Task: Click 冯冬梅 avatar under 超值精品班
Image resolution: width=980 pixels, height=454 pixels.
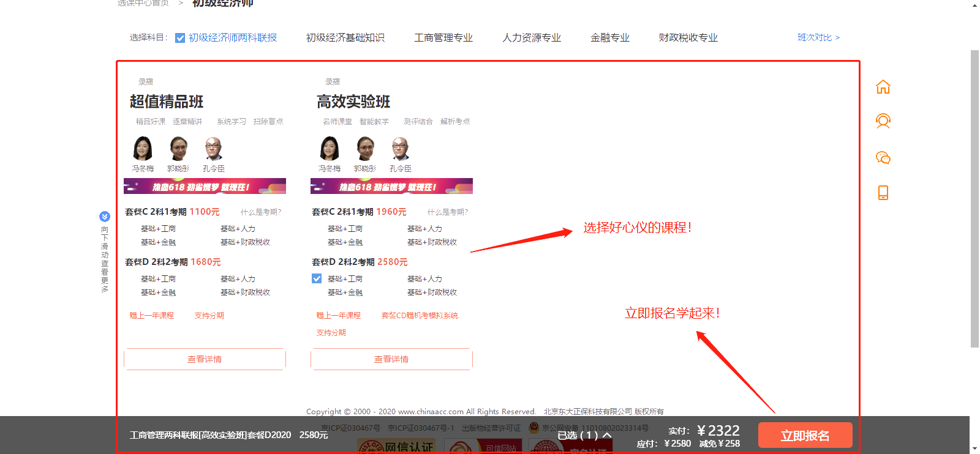Action: (x=143, y=149)
